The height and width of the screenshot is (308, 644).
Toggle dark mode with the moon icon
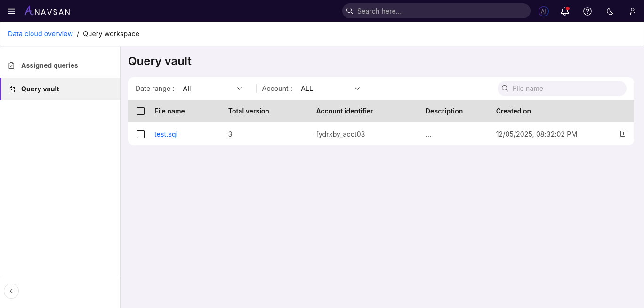click(610, 11)
